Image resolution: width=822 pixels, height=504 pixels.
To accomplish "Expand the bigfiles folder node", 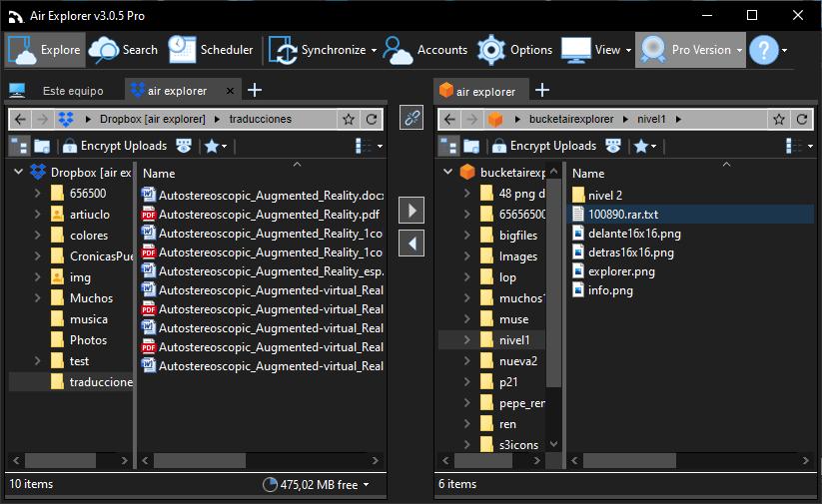I will (467, 236).
